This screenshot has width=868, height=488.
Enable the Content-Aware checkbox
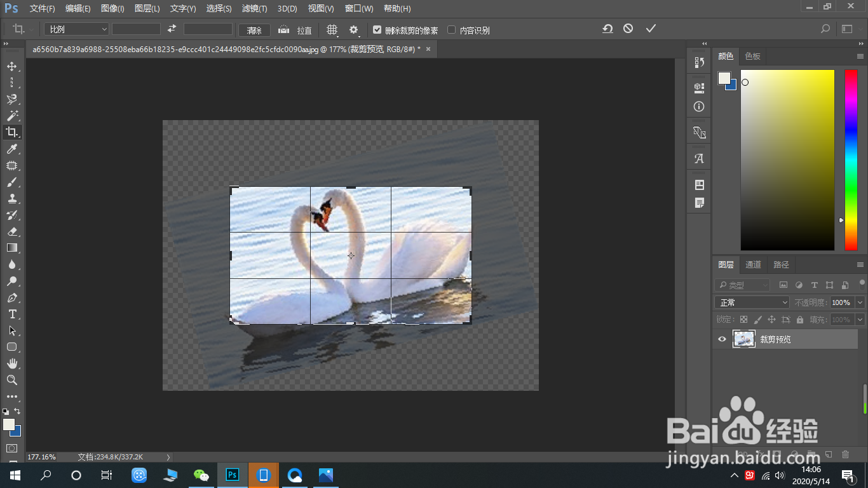pyautogui.click(x=451, y=30)
